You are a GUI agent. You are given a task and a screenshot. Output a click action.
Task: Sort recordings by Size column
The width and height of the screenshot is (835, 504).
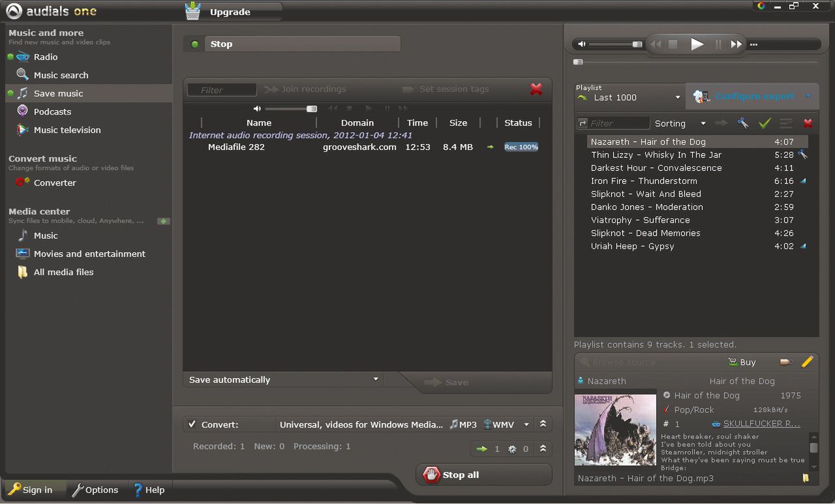[x=459, y=123]
